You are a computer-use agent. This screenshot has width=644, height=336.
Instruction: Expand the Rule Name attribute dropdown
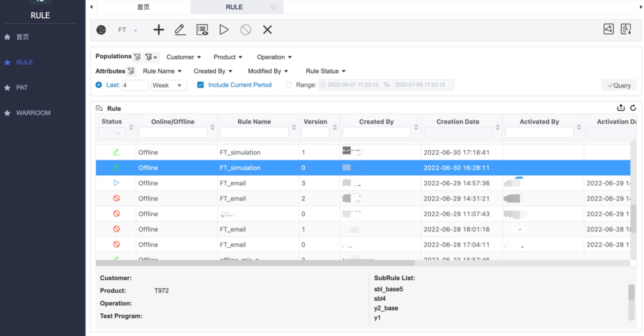162,71
